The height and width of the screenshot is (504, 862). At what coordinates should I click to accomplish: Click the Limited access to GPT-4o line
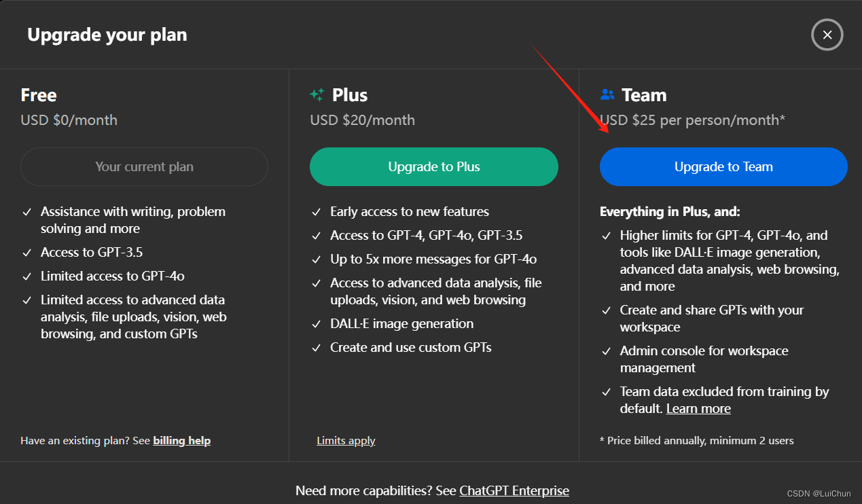(113, 276)
